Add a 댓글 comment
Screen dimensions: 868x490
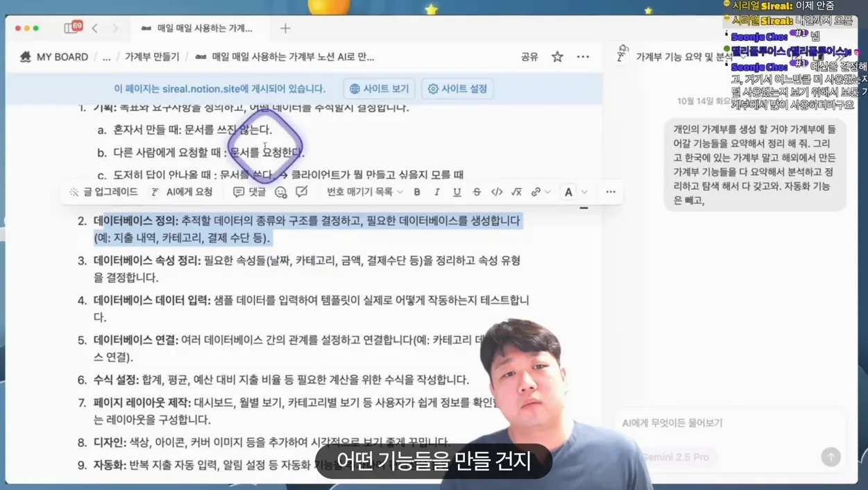(x=249, y=192)
